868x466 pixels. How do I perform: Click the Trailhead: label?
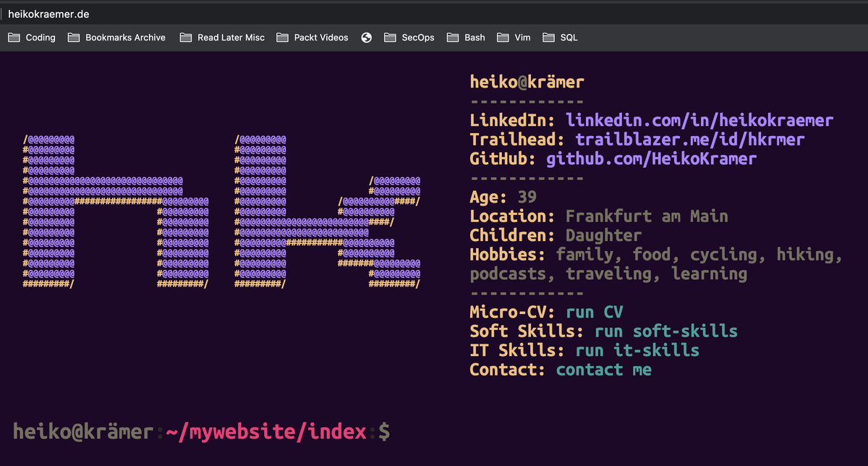point(518,140)
